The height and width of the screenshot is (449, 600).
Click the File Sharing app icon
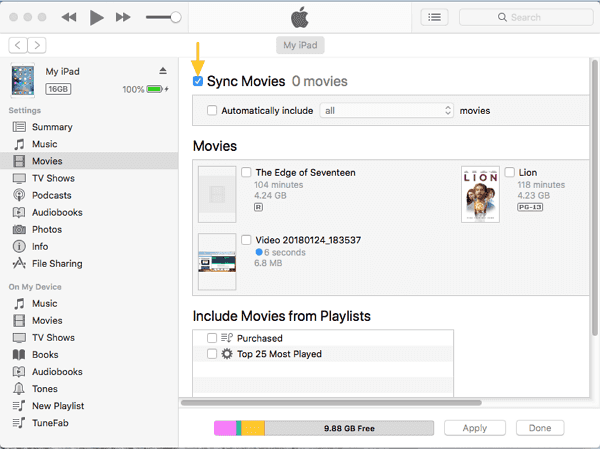tap(19, 263)
